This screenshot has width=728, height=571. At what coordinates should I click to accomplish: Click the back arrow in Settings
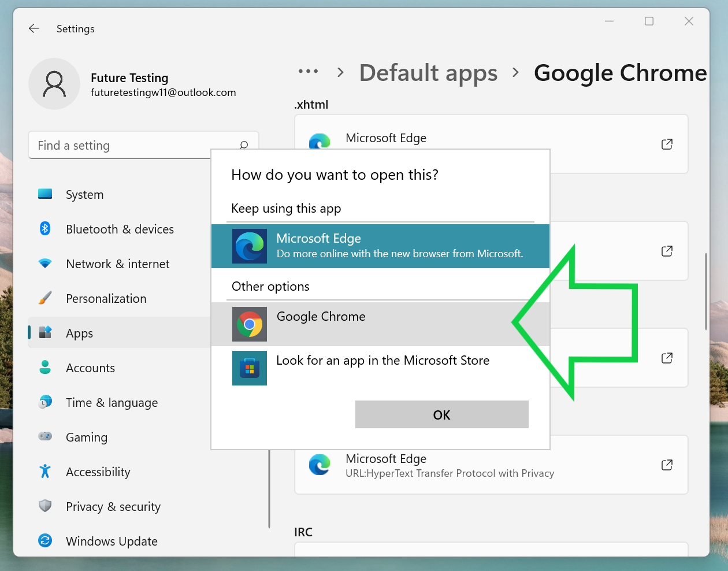click(x=34, y=28)
